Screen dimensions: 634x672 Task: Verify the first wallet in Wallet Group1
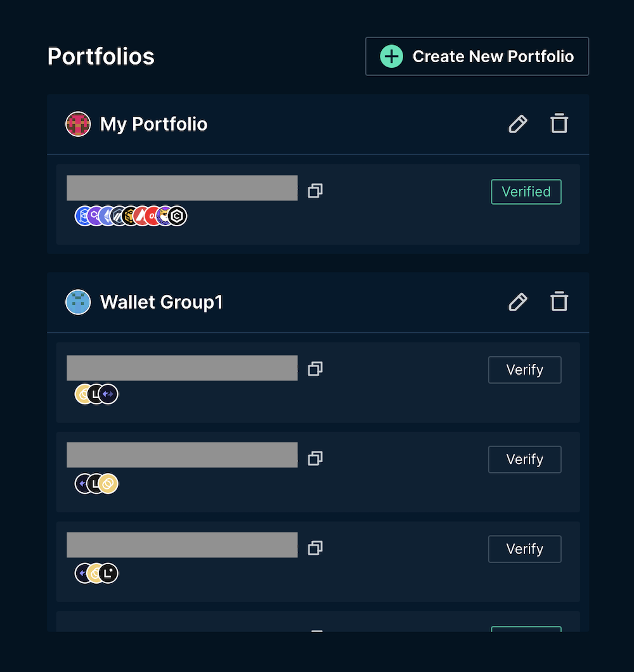(524, 370)
